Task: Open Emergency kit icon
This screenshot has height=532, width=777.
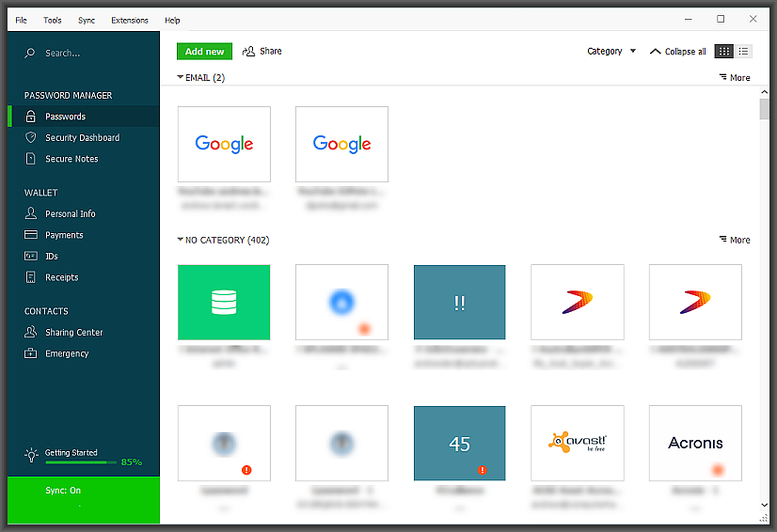Action: [31, 353]
